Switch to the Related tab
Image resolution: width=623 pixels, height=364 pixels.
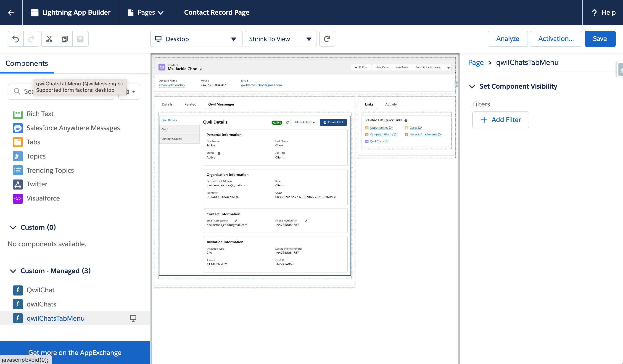coord(190,104)
